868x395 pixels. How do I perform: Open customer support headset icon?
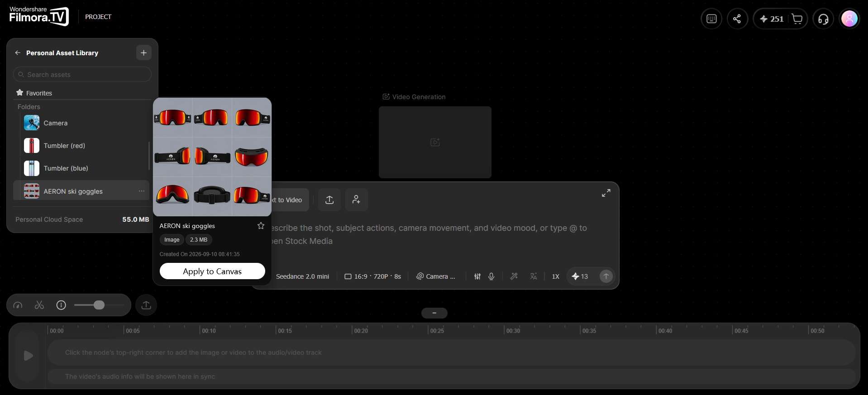(823, 19)
